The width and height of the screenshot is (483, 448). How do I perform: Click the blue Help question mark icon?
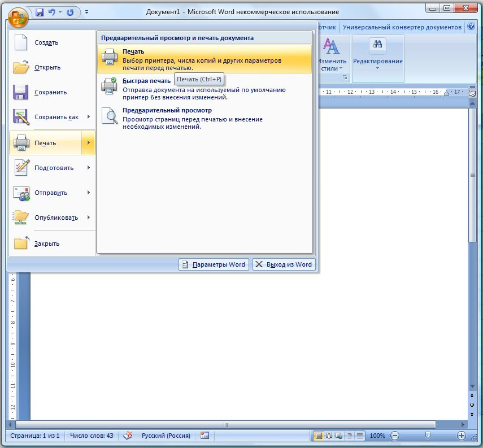tap(471, 27)
